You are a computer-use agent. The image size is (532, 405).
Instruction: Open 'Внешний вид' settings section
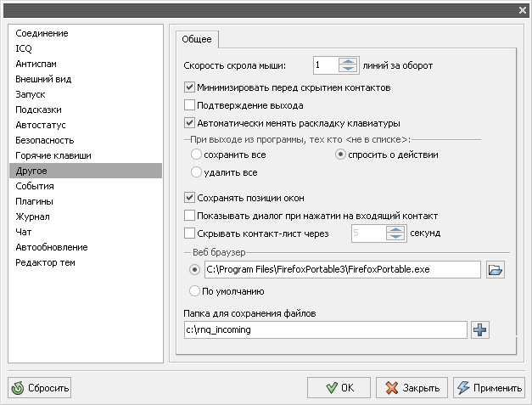tap(86, 79)
